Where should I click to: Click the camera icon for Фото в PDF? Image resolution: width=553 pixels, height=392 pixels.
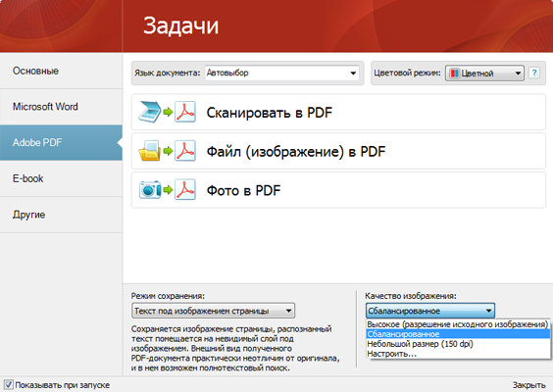click(x=150, y=190)
